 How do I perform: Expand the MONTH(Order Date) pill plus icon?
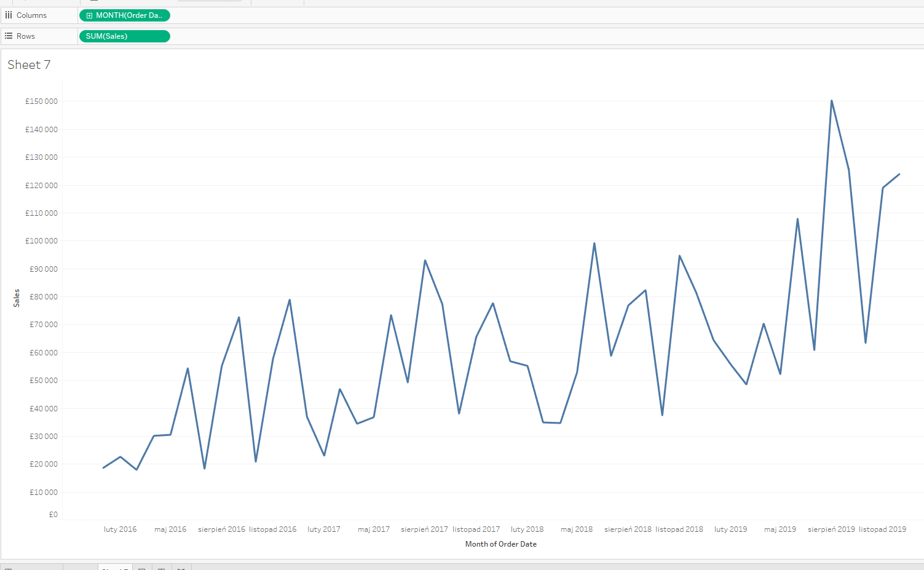[x=90, y=15]
